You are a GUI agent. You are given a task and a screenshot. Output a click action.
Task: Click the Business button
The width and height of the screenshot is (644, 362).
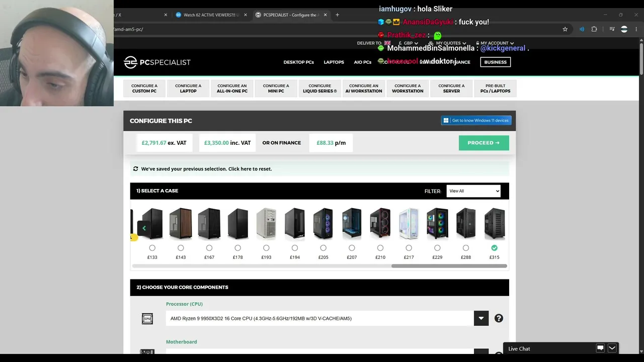click(x=495, y=62)
